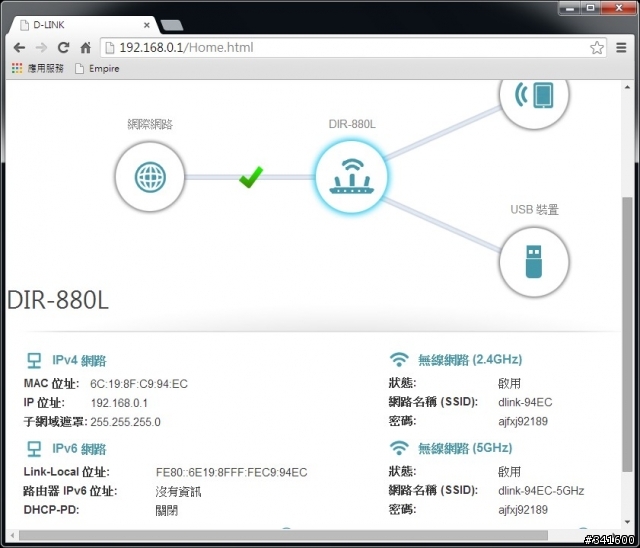Bookmark this page with star icon
Screen dimensions: 640x548
pyautogui.click(x=597, y=48)
